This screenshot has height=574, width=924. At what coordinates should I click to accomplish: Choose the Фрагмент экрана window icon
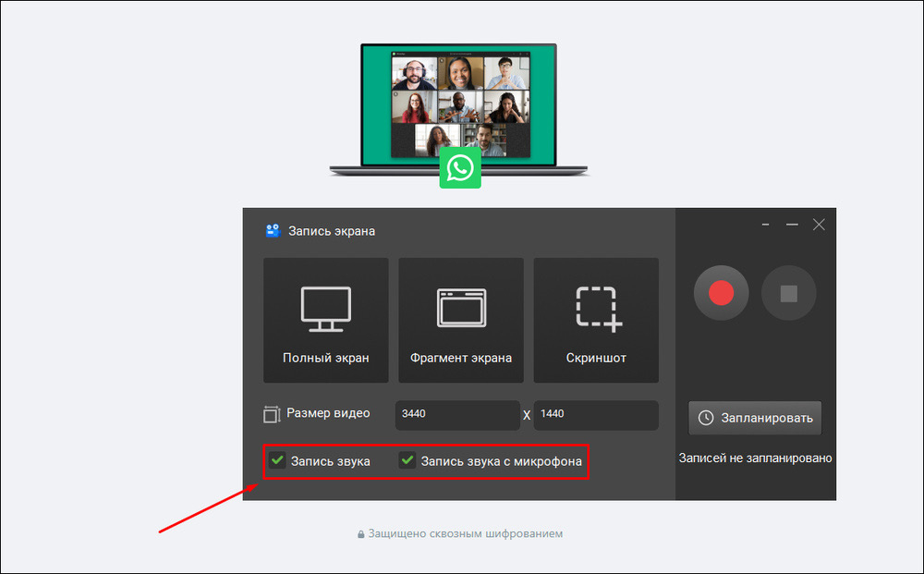point(461,307)
